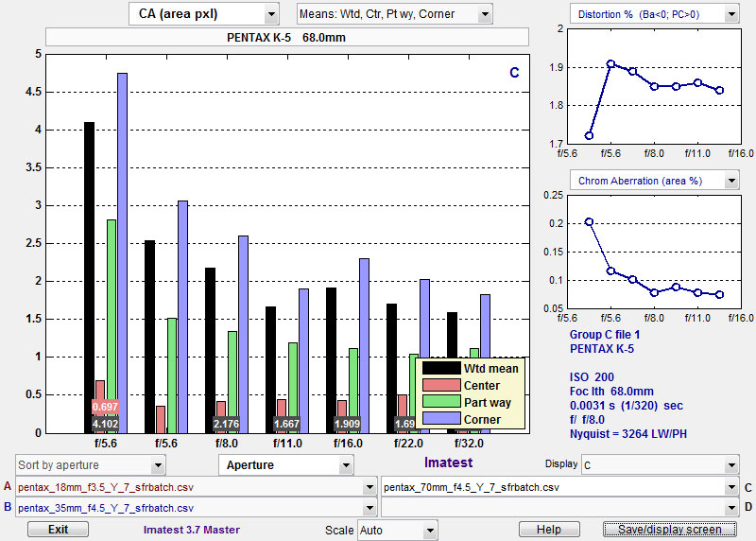Click the f/11.0 label on the bar chart axis
This screenshot has height=541, width=756.
point(287,444)
